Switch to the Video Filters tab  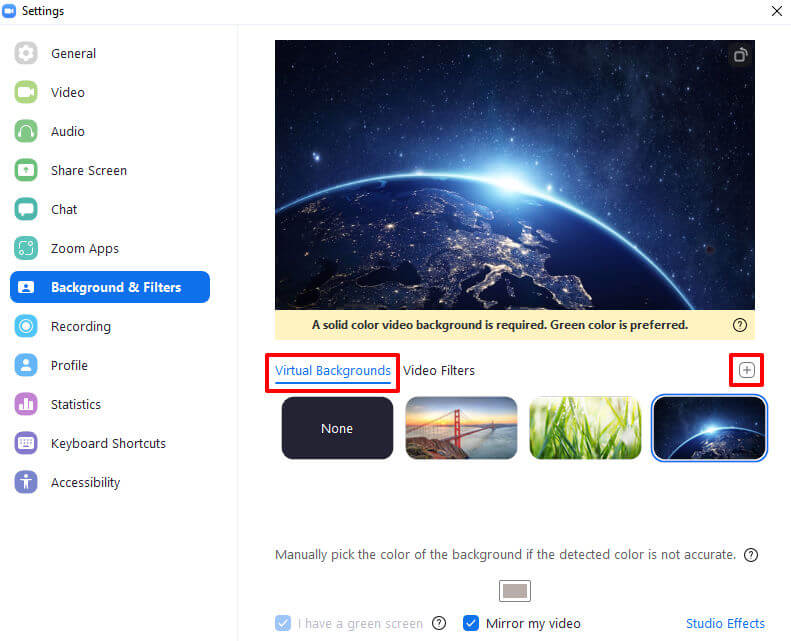438,370
